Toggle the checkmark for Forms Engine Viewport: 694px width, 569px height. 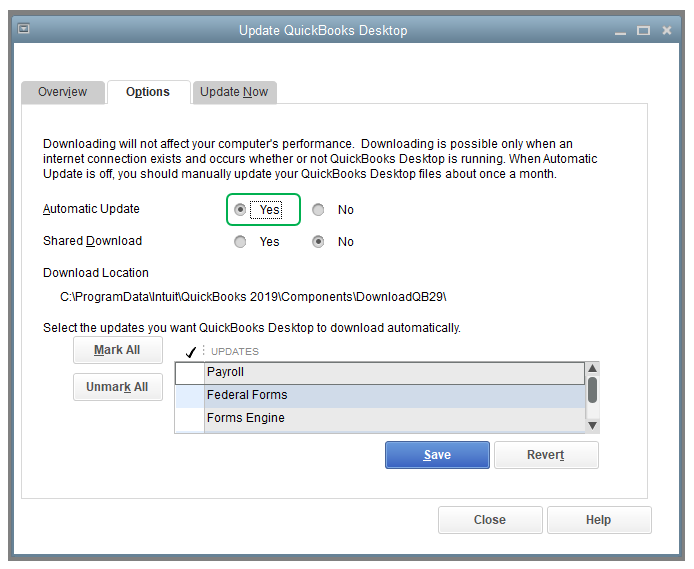[190, 419]
